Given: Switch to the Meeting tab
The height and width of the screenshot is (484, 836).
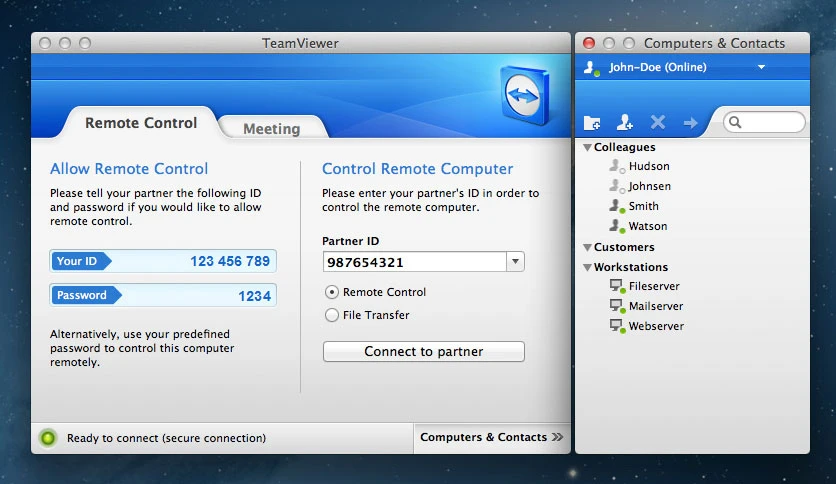Looking at the screenshot, I should tap(272, 128).
